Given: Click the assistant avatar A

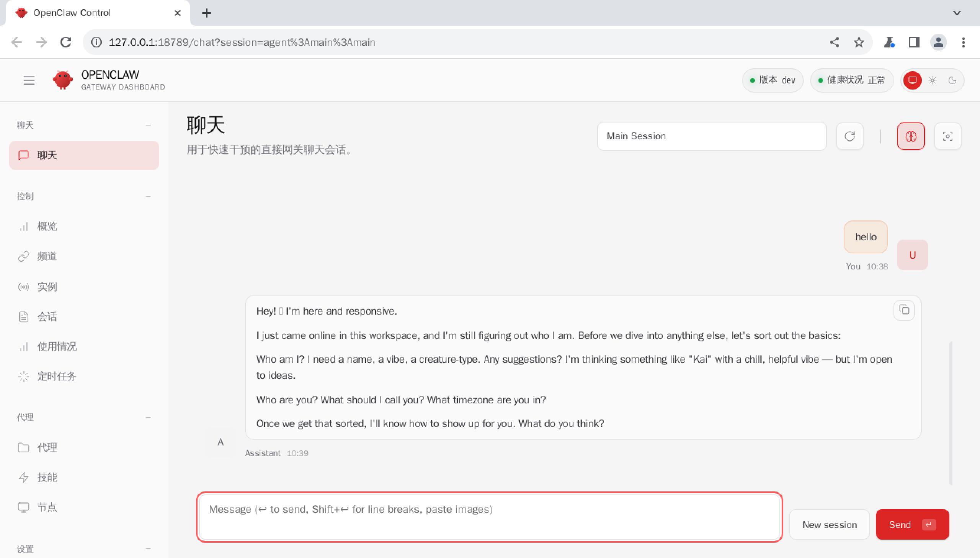Looking at the screenshot, I should (220, 442).
